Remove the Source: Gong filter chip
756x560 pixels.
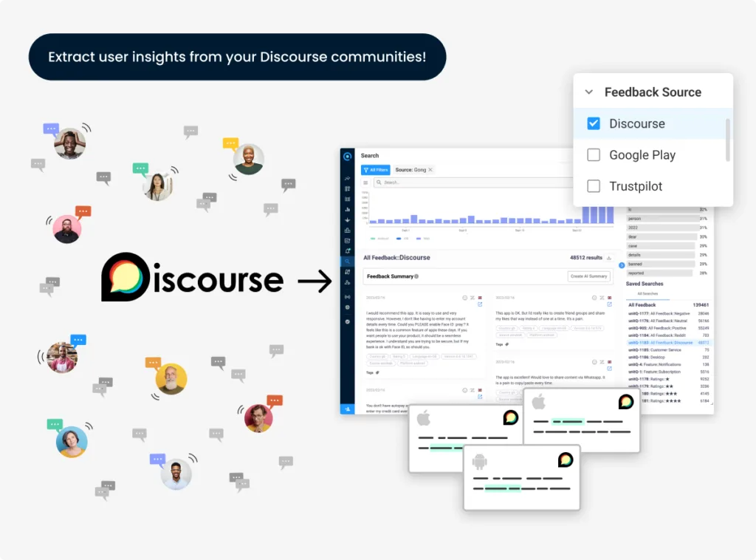click(x=430, y=170)
